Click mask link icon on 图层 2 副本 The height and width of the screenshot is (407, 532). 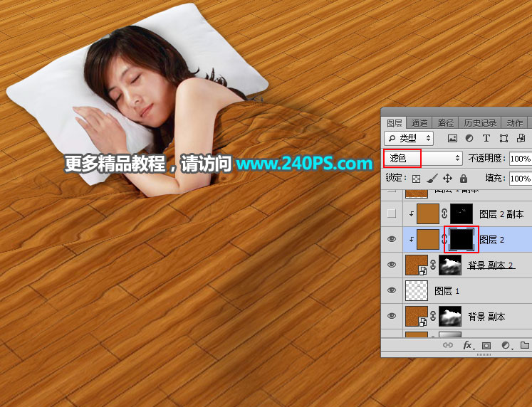point(444,213)
